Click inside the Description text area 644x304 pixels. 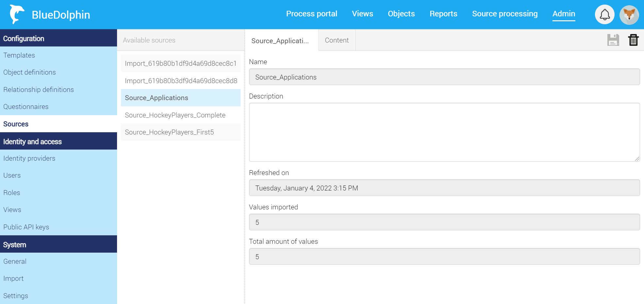click(x=444, y=132)
